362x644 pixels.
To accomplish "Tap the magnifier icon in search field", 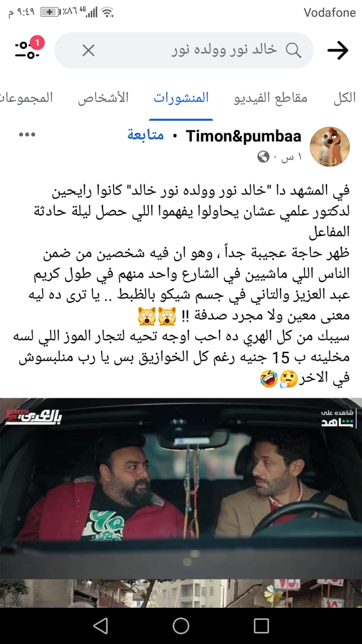I will point(293,50).
